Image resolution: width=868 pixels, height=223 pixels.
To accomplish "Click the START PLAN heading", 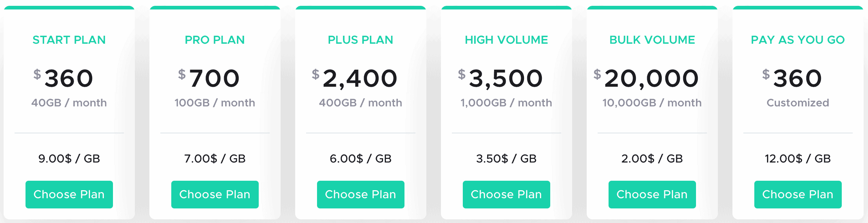I will pos(69,40).
